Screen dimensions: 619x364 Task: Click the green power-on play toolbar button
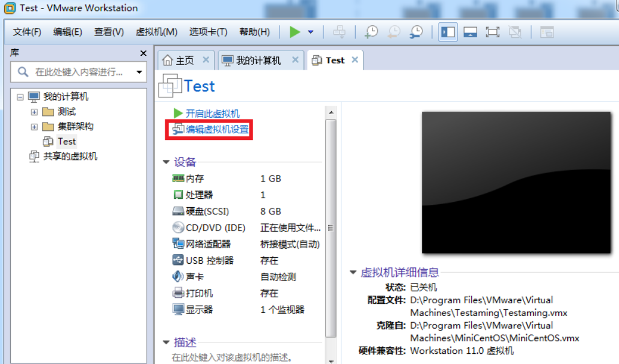click(x=294, y=32)
